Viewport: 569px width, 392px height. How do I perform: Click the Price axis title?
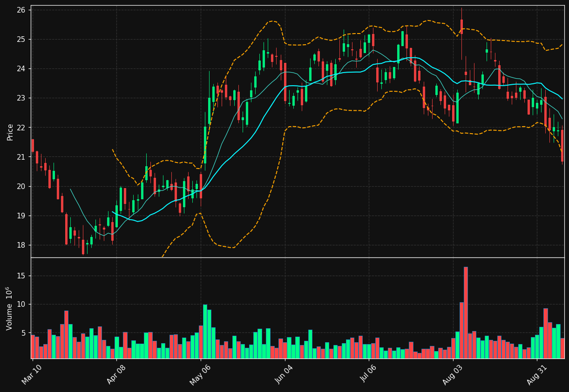tap(10, 132)
